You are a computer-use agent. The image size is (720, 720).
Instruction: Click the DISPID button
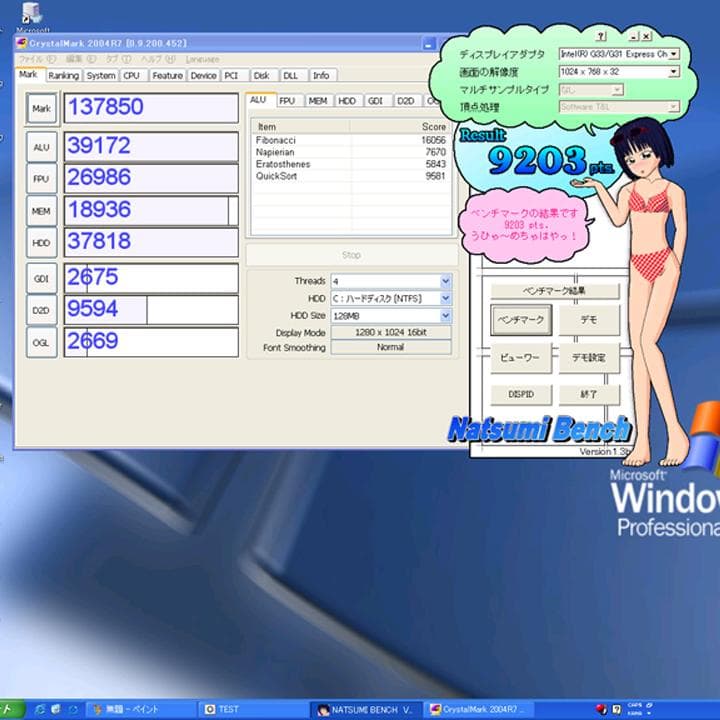[521, 394]
